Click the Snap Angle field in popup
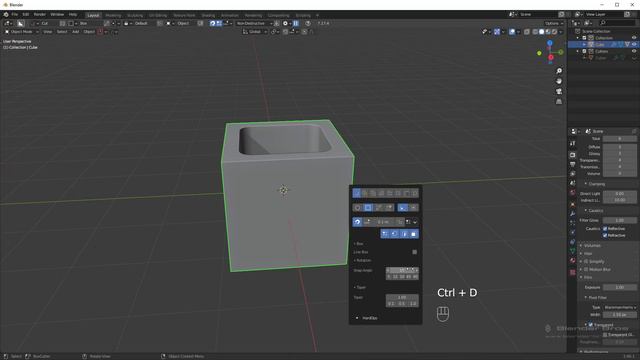 (402, 270)
